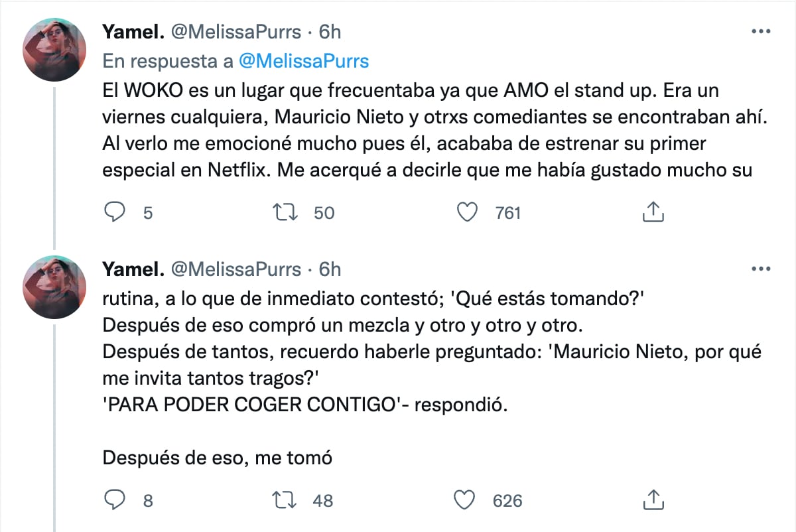Reply to the second tweet with 8 replies
The height and width of the screenshot is (532, 796).
pyautogui.click(x=116, y=500)
